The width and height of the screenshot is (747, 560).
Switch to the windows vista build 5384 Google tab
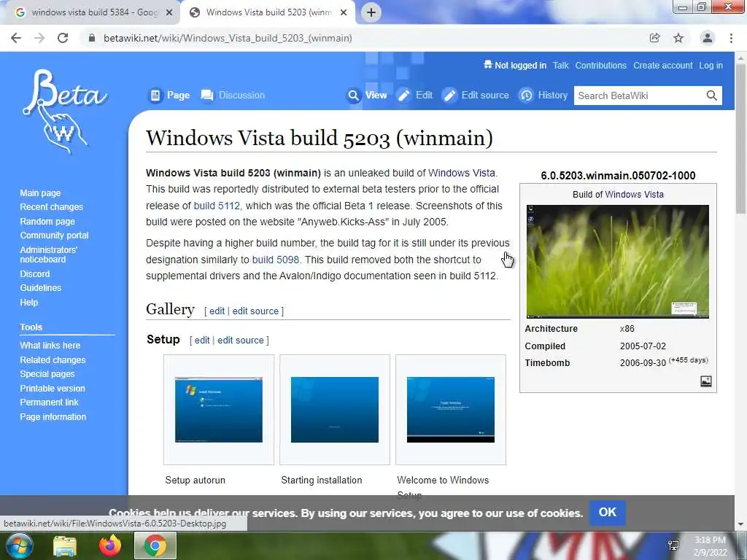tap(94, 12)
